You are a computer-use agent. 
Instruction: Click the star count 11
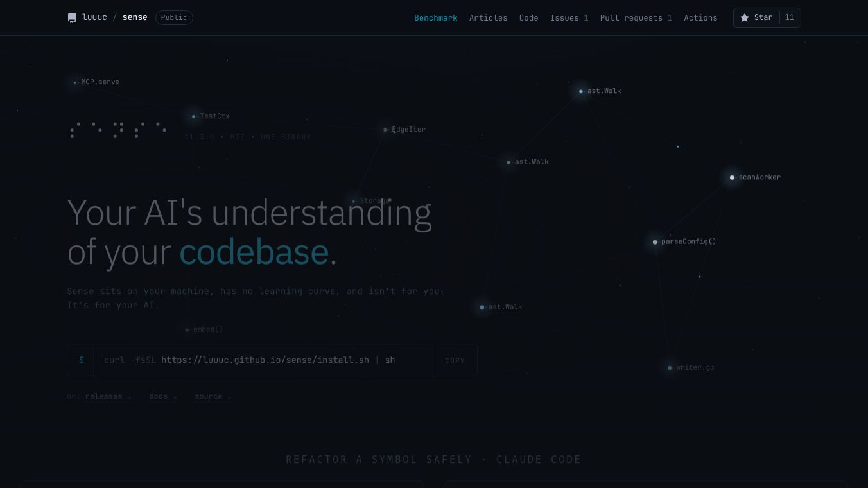(x=789, y=17)
